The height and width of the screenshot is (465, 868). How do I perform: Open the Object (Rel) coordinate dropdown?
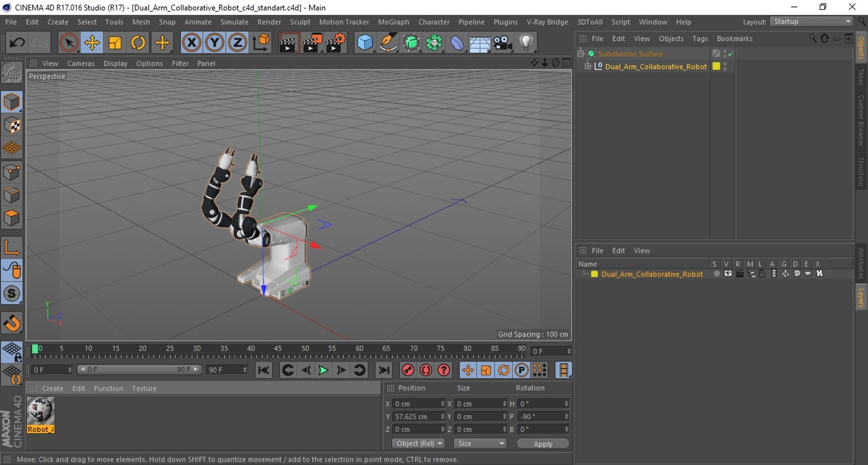pos(419,444)
